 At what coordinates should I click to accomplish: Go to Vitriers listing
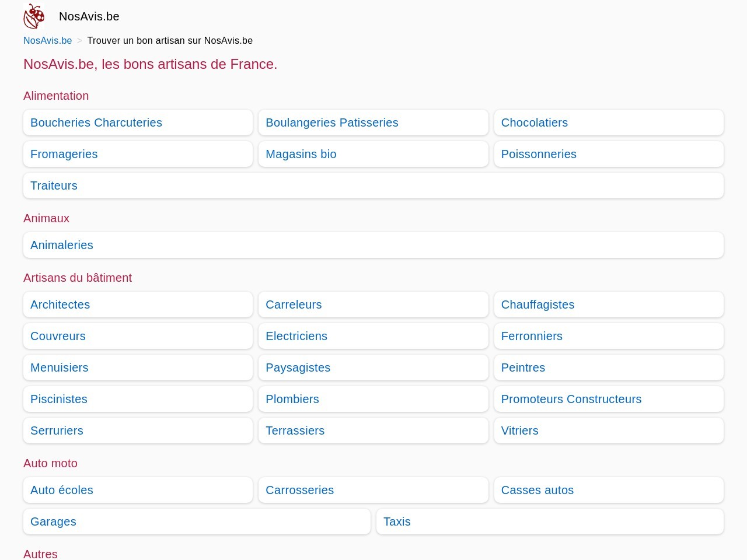609,430
